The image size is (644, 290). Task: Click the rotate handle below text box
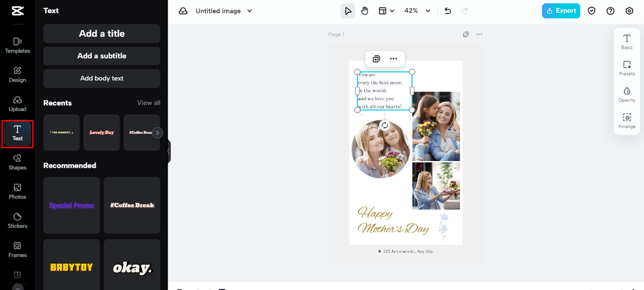point(385,125)
